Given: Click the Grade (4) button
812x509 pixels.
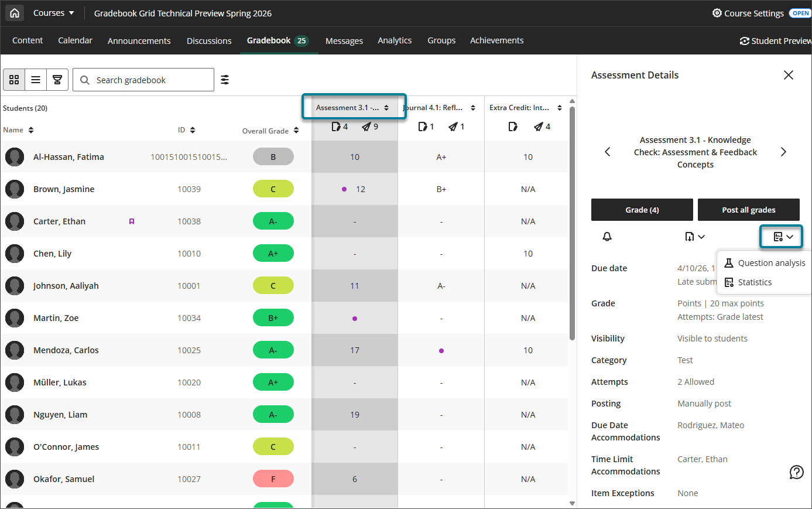Looking at the screenshot, I should pyautogui.click(x=642, y=210).
